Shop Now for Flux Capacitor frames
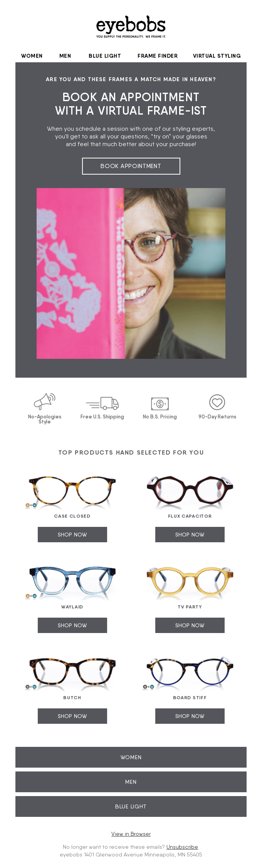Screen dimensions: 262x868 190,535
